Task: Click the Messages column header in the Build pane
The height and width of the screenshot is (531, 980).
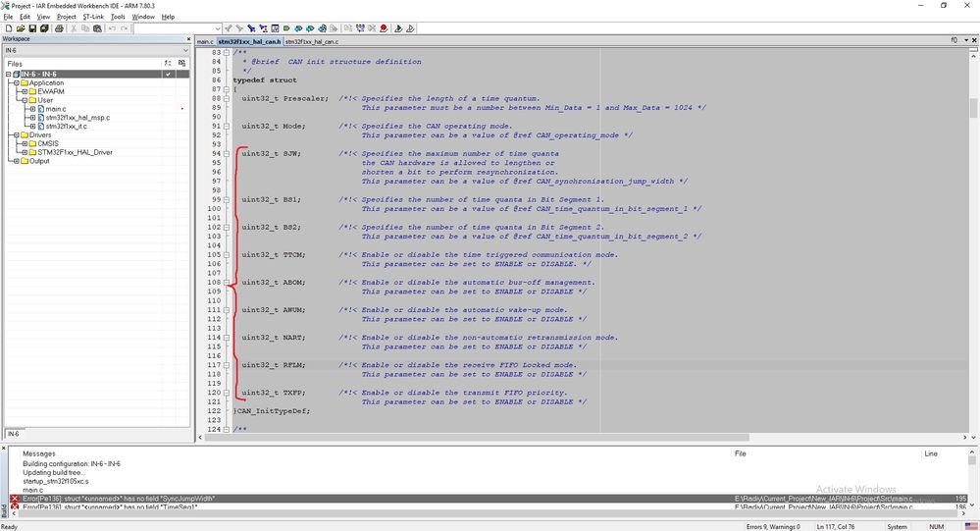Action: 39,453
